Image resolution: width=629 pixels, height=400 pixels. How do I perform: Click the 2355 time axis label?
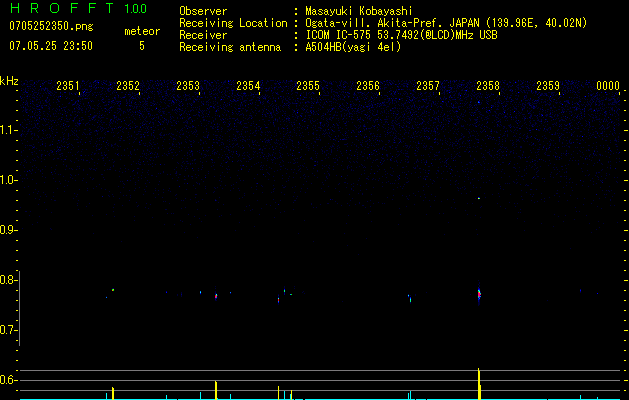(x=308, y=85)
